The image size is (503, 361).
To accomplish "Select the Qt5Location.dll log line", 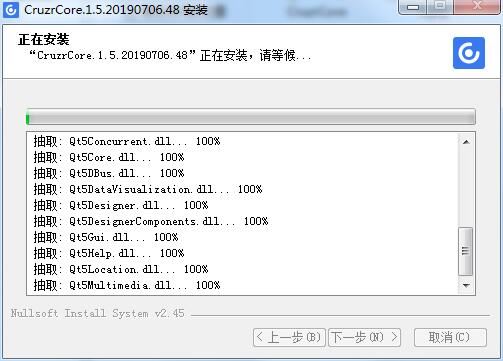I will coord(121,269).
